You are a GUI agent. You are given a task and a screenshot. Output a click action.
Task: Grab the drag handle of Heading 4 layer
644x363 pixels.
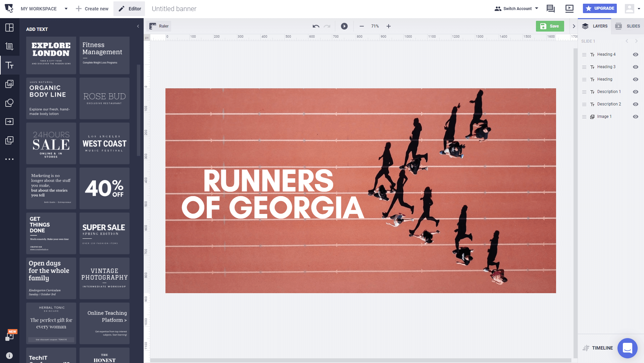click(584, 55)
